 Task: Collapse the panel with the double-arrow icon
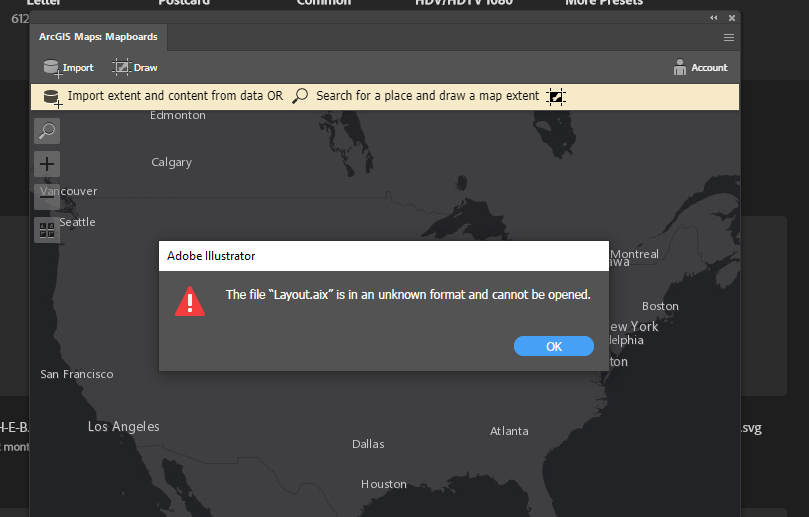pyautogui.click(x=714, y=18)
